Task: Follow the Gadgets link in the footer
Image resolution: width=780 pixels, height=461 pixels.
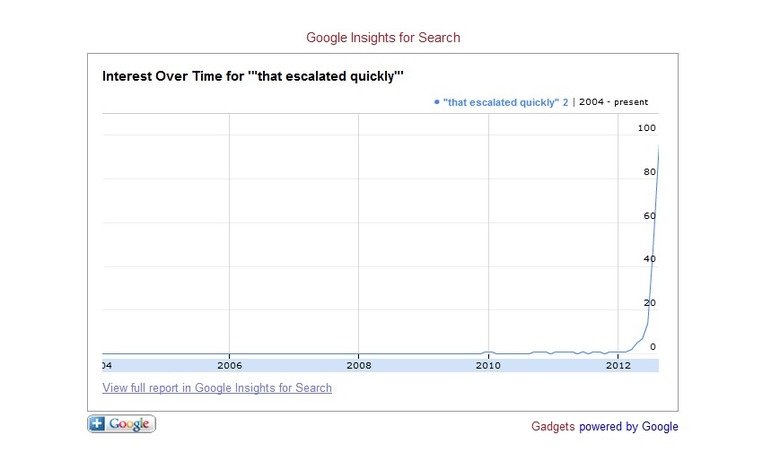Action: (x=553, y=427)
